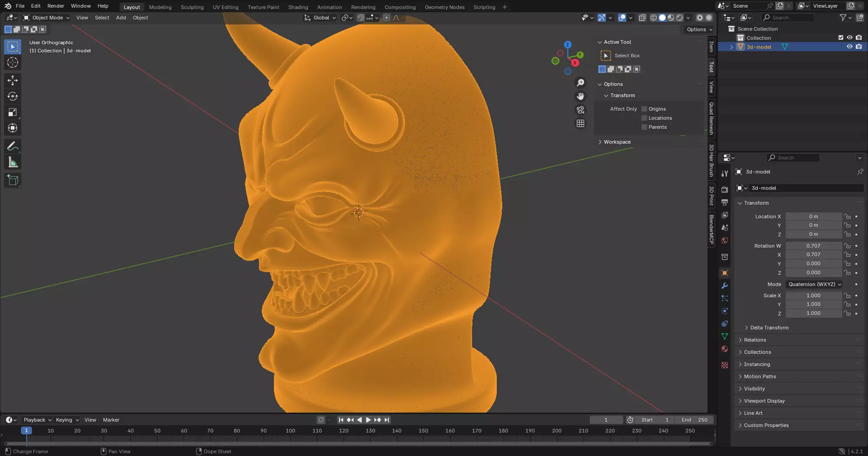Expand the Delta Transform panel
This screenshot has height=456, width=868.
[769, 328]
